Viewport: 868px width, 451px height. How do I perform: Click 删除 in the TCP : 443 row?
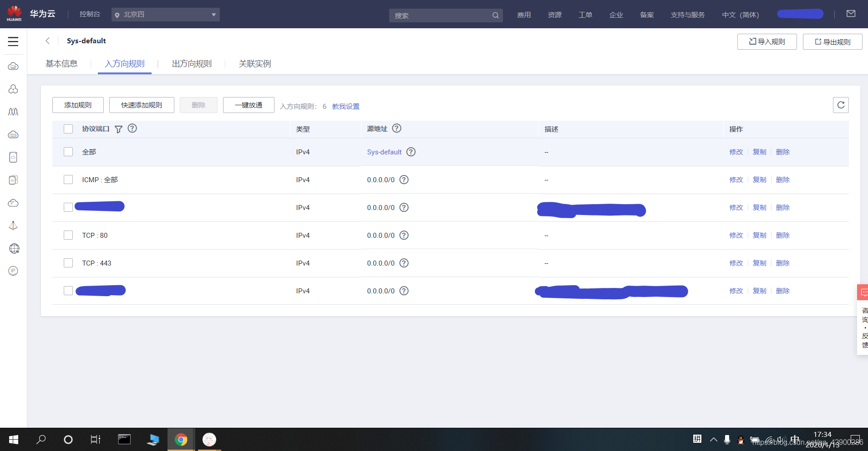point(782,263)
